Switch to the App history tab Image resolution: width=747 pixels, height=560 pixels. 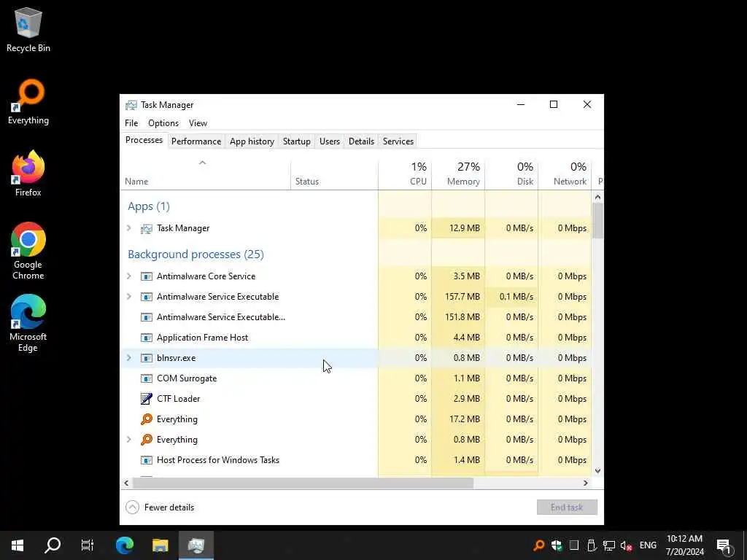tap(252, 141)
